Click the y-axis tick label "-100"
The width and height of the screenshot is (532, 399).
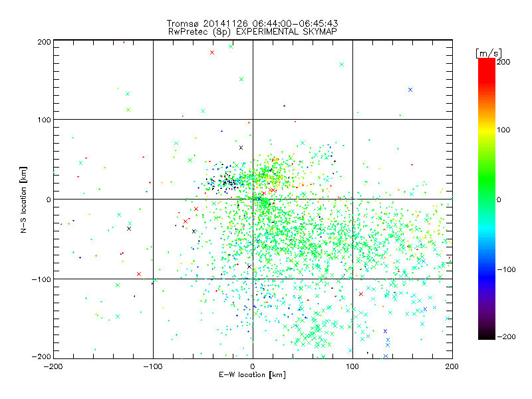(41, 279)
